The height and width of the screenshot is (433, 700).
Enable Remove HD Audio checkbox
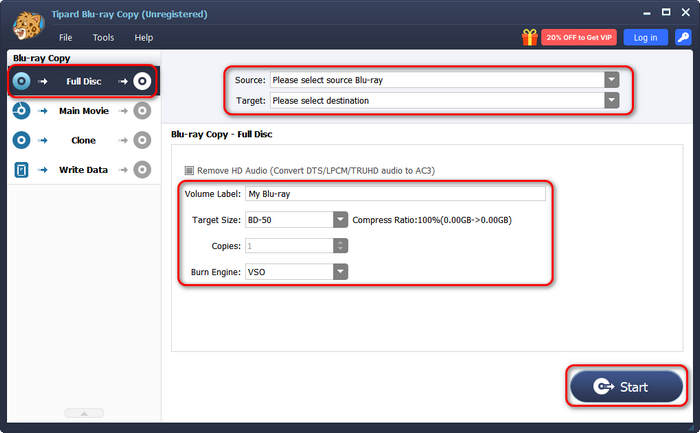point(189,171)
